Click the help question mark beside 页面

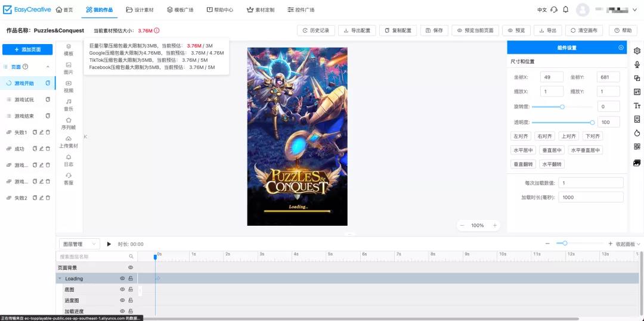pyautogui.click(x=25, y=67)
